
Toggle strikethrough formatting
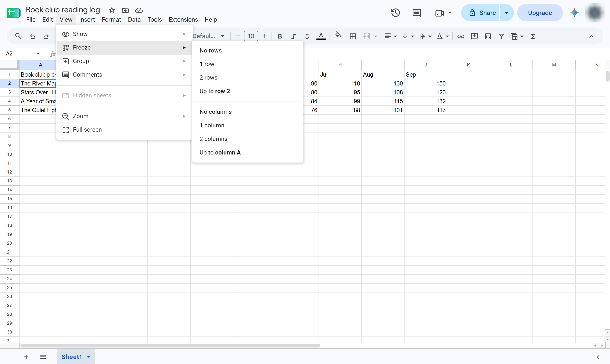(307, 36)
